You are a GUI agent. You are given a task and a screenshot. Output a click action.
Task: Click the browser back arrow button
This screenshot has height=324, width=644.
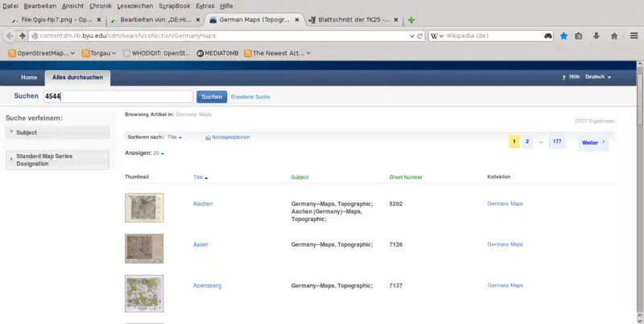pos(10,35)
